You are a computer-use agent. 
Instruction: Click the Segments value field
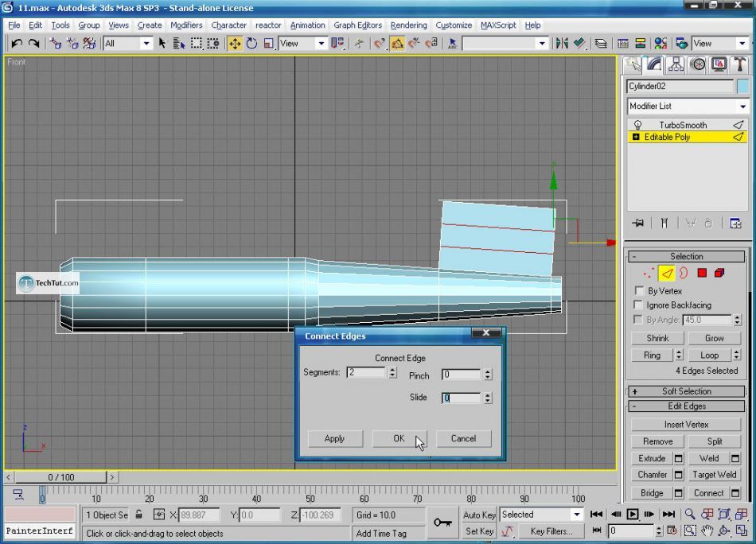[366, 372]
